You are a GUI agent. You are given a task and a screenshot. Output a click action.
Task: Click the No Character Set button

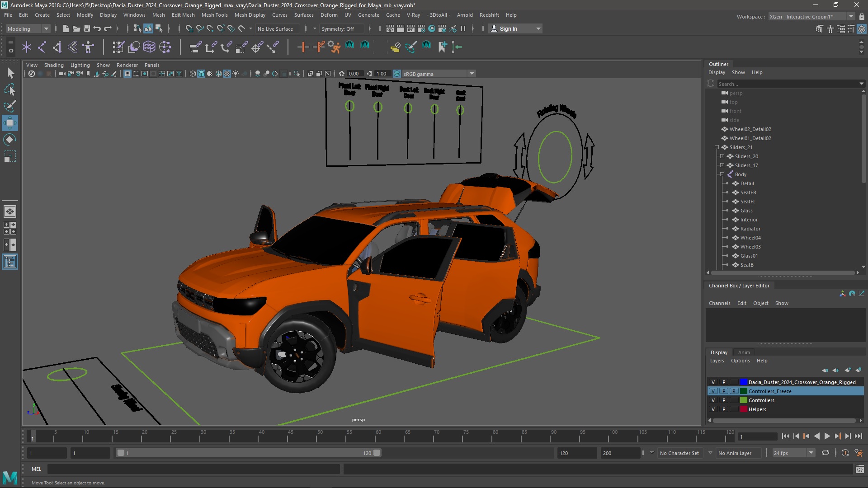[x=679, y=453]
